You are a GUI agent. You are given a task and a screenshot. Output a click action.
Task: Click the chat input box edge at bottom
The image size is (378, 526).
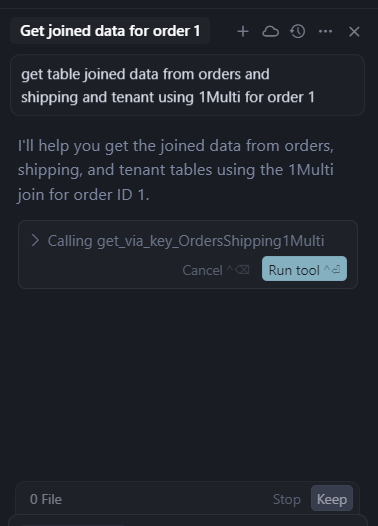click(187, 520)
